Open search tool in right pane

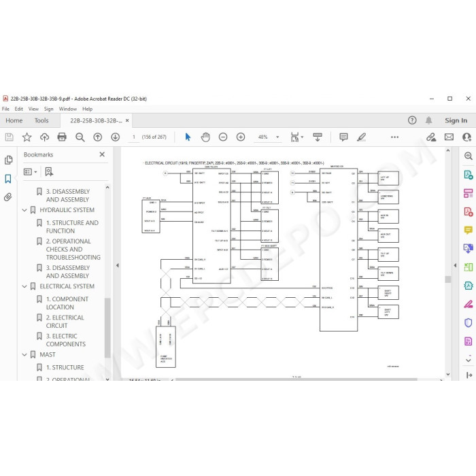click(x=468, y=156)
